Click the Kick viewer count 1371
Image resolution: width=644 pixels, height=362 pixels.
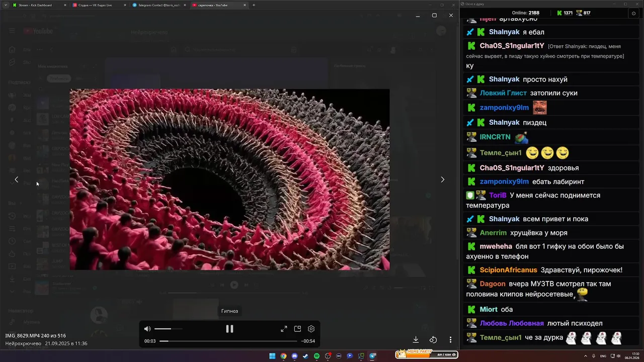[565, 13]
